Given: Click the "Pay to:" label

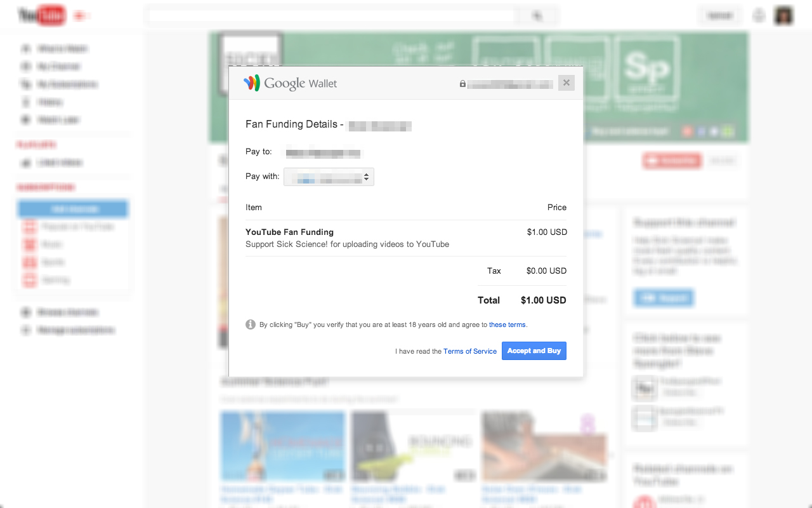Looking at the screenshot, I should [x=259, y=152].
